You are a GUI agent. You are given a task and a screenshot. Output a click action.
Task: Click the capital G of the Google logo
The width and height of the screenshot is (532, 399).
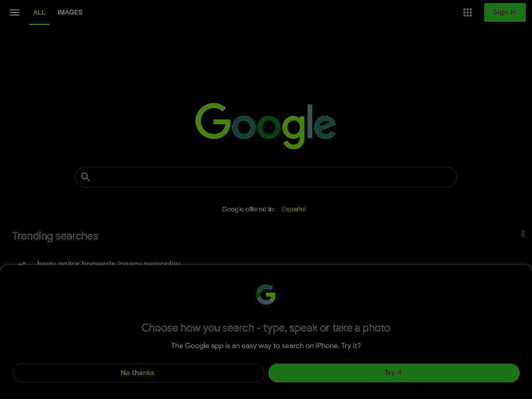point(212,121)
